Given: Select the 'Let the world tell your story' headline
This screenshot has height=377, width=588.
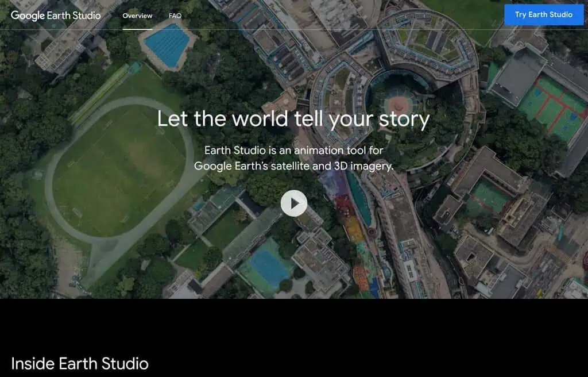Looking at the screenshot, I should 293,118.
